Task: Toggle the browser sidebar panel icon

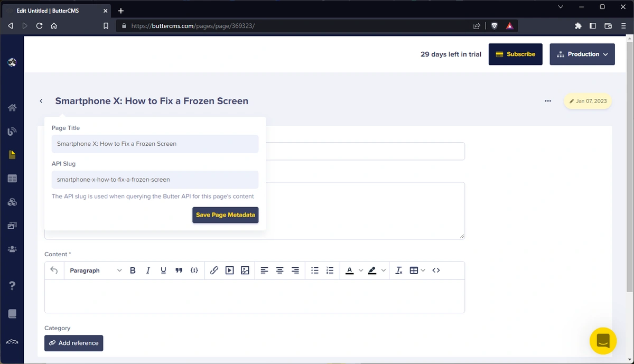Action: tap(593, 25)
